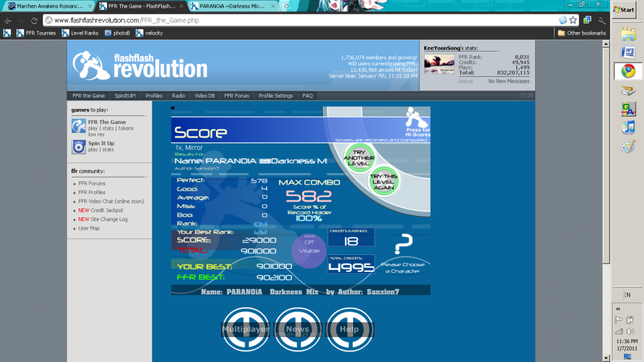Screen dimensions: 644x362
Task: Open the Multiplayer round button
Action: point(245,328)
